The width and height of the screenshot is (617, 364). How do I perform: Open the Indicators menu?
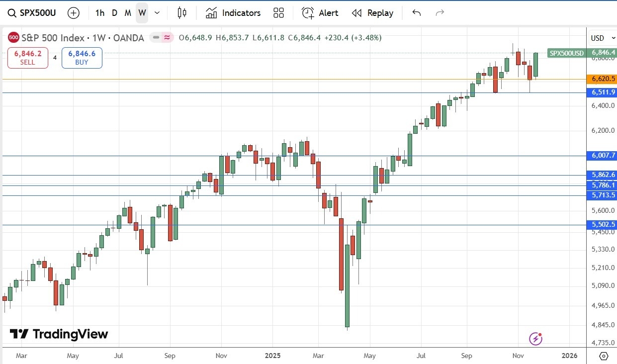[233, 13]
